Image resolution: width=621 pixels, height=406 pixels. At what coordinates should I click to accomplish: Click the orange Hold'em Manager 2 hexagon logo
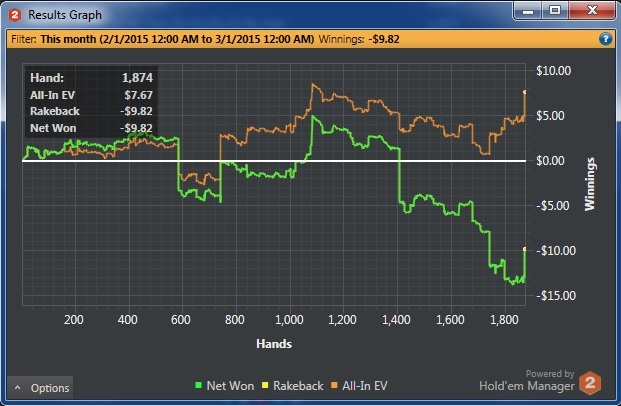pos(590,383)
